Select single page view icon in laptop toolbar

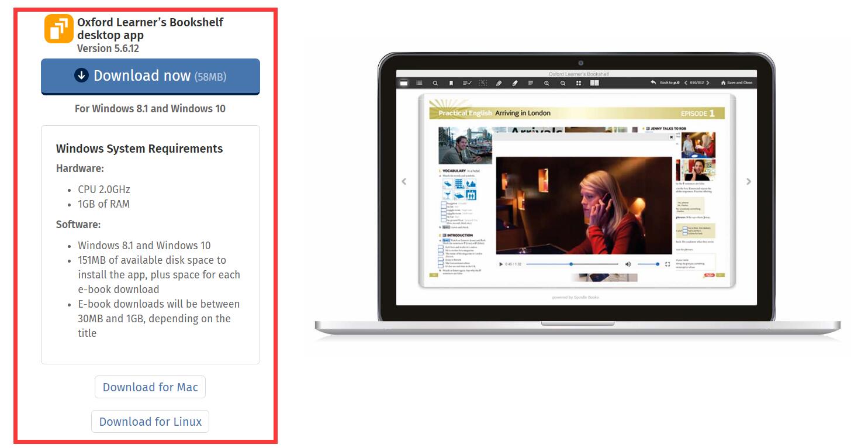click(403, 83)
